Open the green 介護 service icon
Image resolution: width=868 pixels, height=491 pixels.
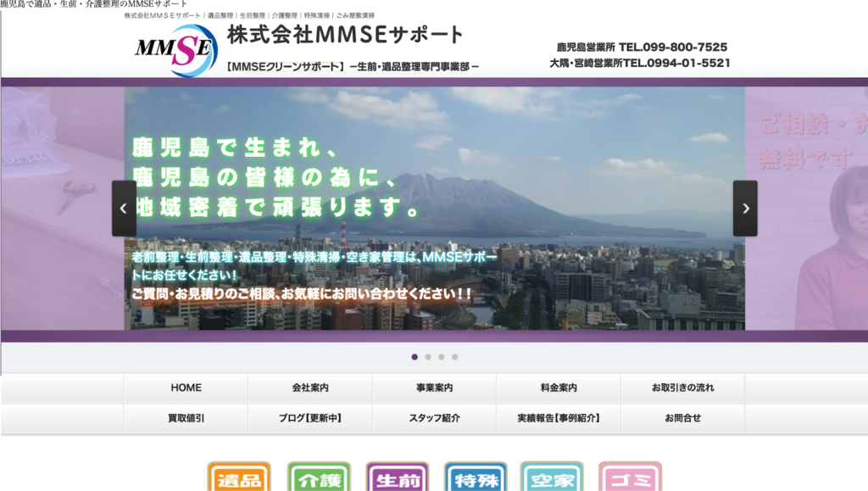tap(319, 478)
